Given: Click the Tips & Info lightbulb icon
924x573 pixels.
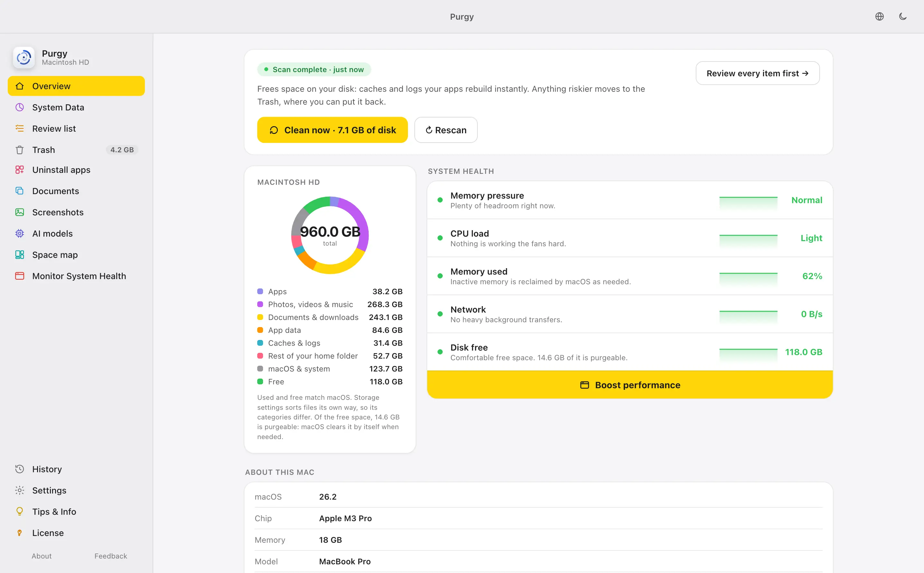Looking at the screenshot, I should coord(20,511).
